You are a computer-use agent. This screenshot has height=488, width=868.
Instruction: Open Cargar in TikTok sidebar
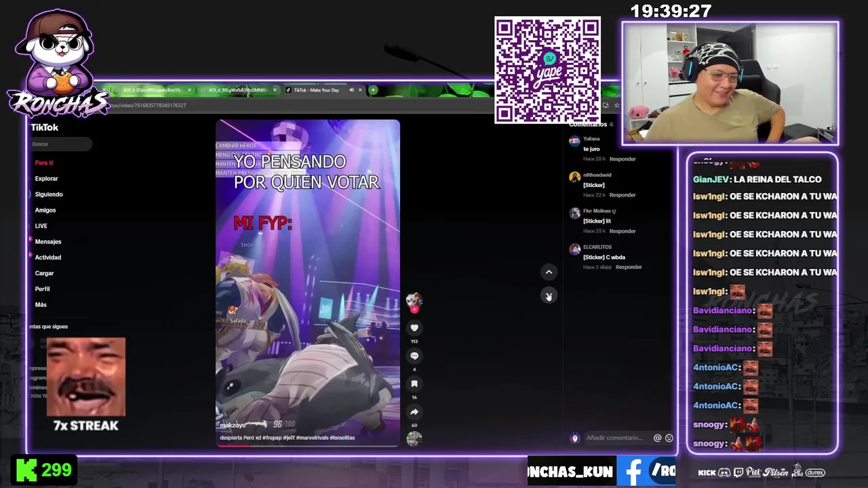click(x=44, y=273)
